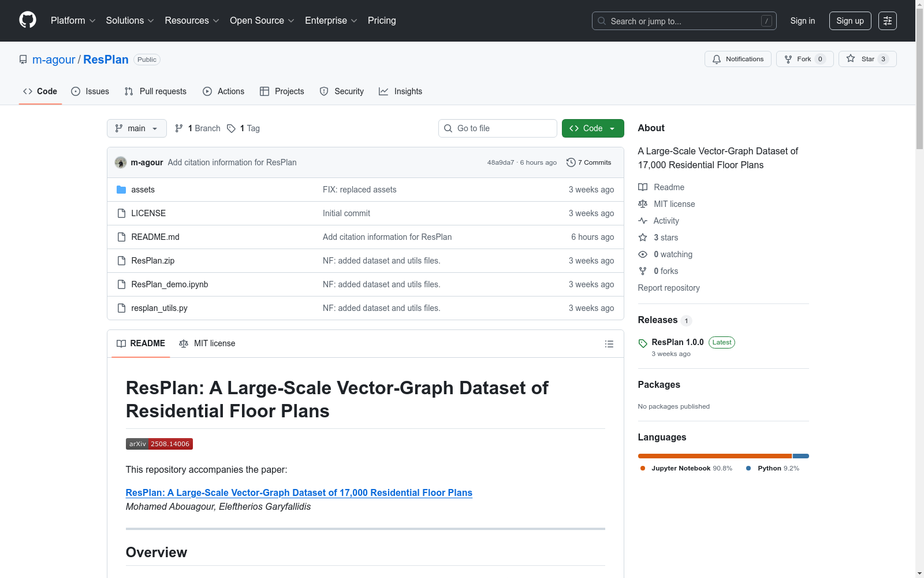This screenshot has width=924, height=578.
Task: Click the Fork icon
Action: (788, 59)
